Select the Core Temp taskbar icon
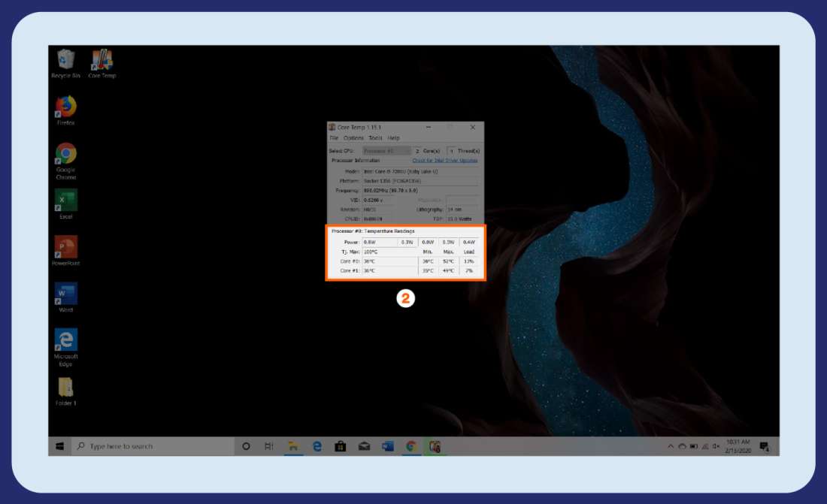The height and width of the screenshot is (504, 827). (436, 446)
